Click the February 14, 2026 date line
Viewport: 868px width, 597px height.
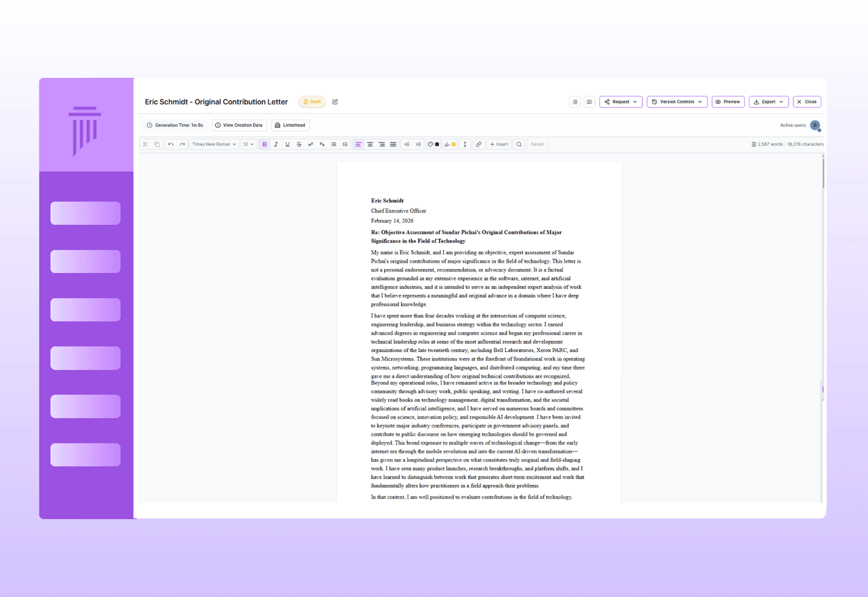click(x=392, y=221)
